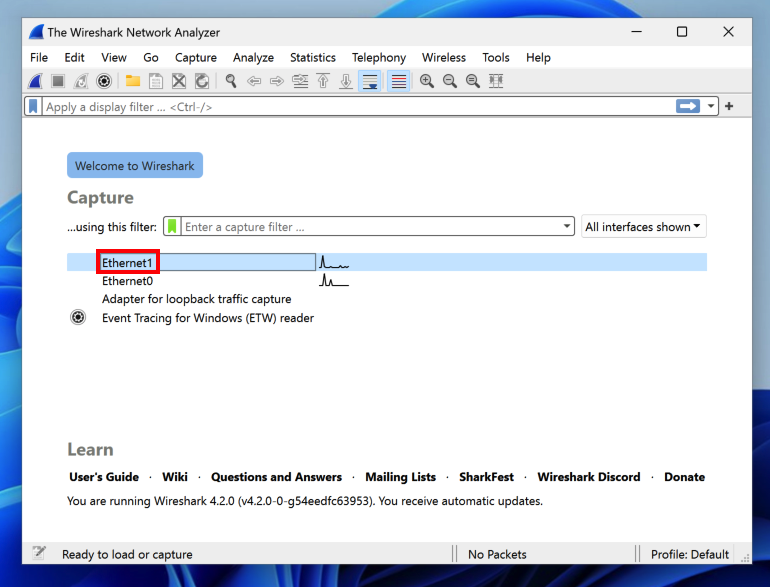This screenshot has width=770, height=587.
Task: Open the Telephony menu
Action: pyautogui.click(x=379, y=57)
